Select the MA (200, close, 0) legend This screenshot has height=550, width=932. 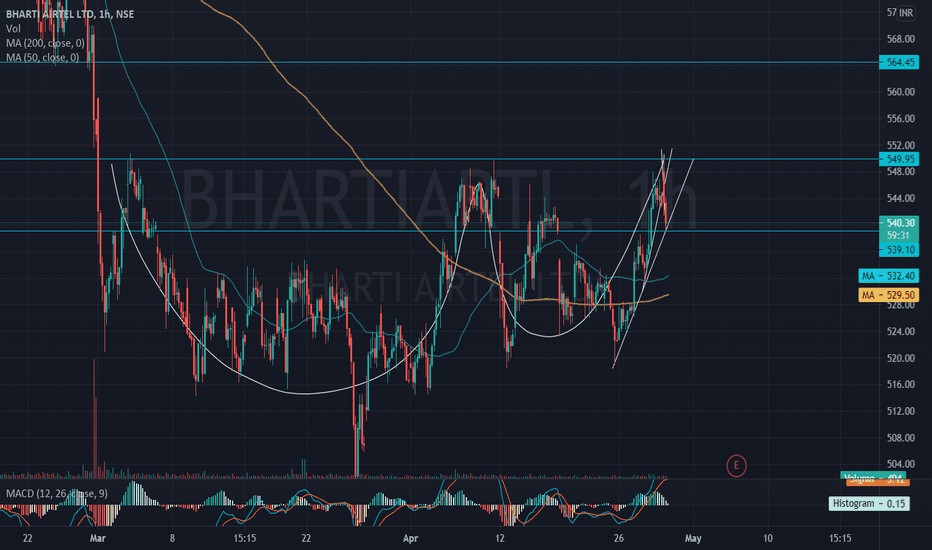[45, 43]
